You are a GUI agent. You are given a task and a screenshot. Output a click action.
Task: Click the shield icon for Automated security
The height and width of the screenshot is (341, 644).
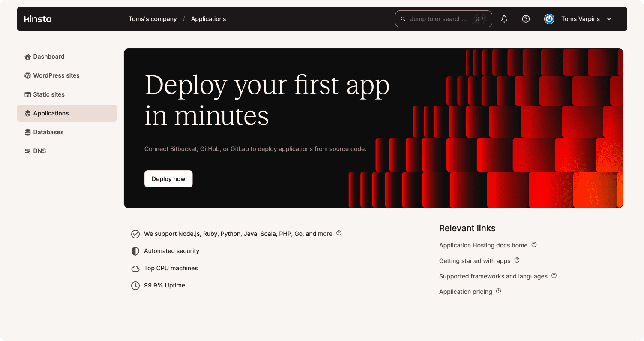pyautogui.click(x=135, y=251)
